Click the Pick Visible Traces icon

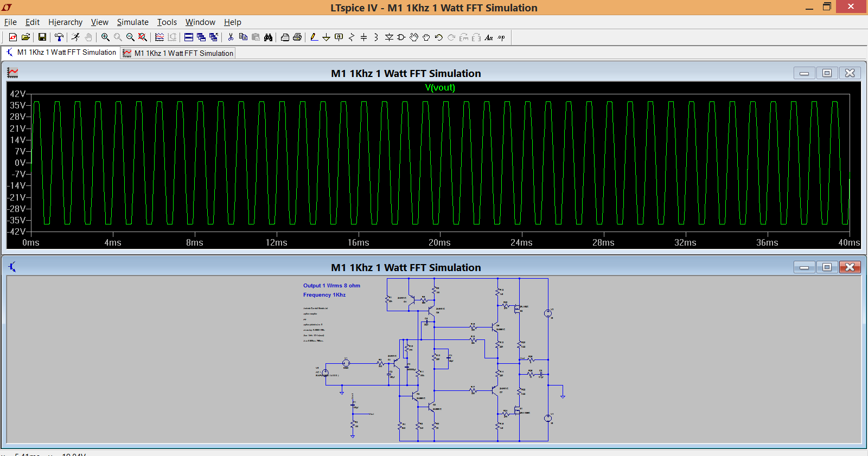[159, 37]
